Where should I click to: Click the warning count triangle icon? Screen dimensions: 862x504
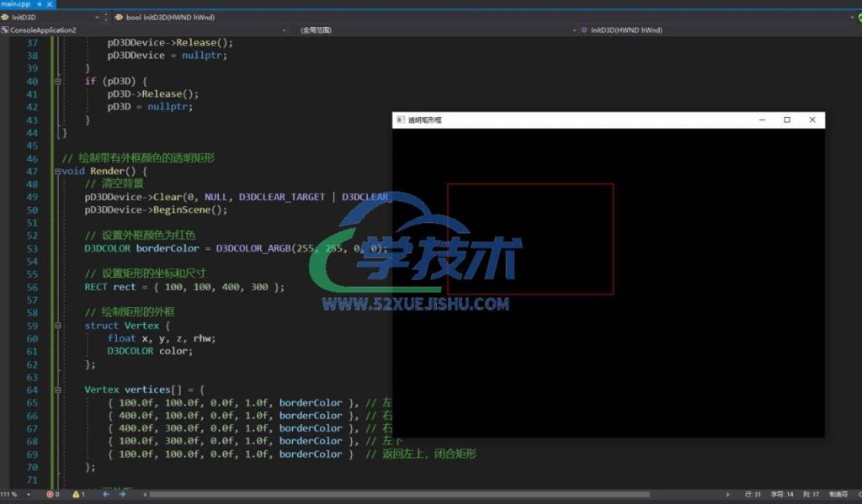pyautogui.click(x=74, y=494)
